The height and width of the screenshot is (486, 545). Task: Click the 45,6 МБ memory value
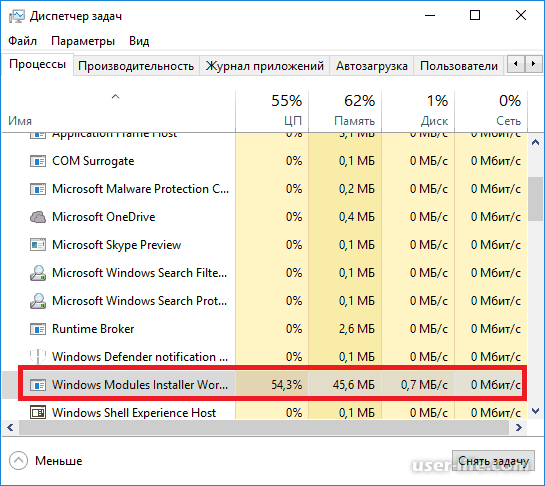pyautogui.click(x=353, y=385)
